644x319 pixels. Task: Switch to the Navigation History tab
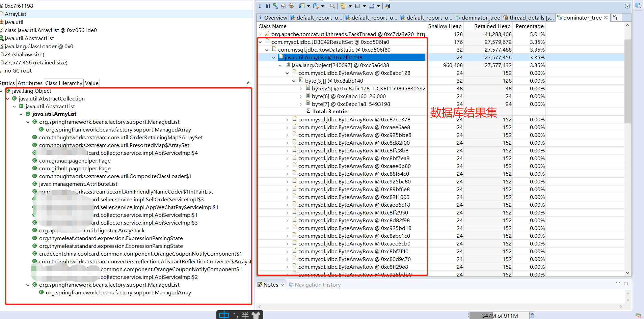(x=315, y=285)
